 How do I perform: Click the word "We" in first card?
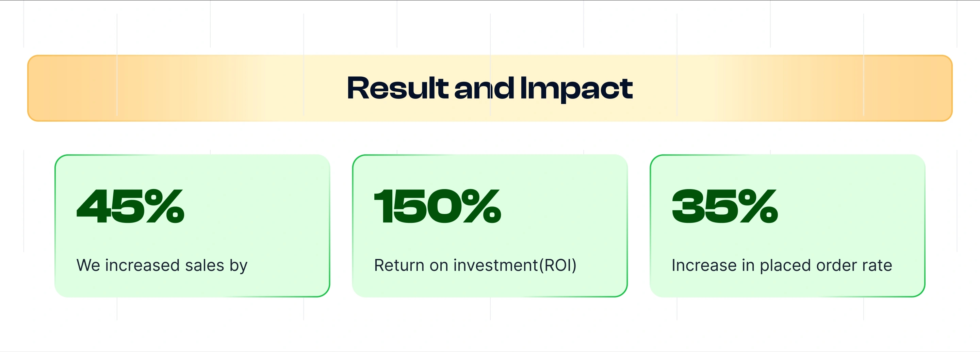[x=88, y=265]
